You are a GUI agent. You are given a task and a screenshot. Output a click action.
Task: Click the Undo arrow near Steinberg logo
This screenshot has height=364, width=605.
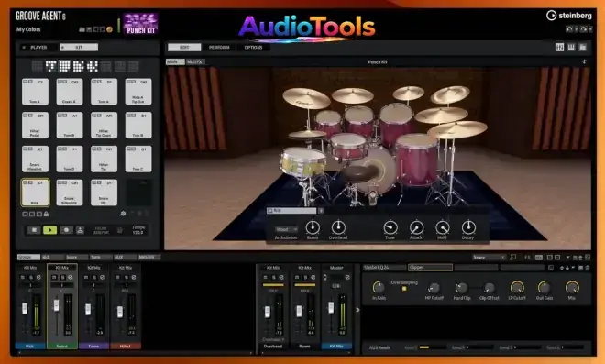[568, 29]
